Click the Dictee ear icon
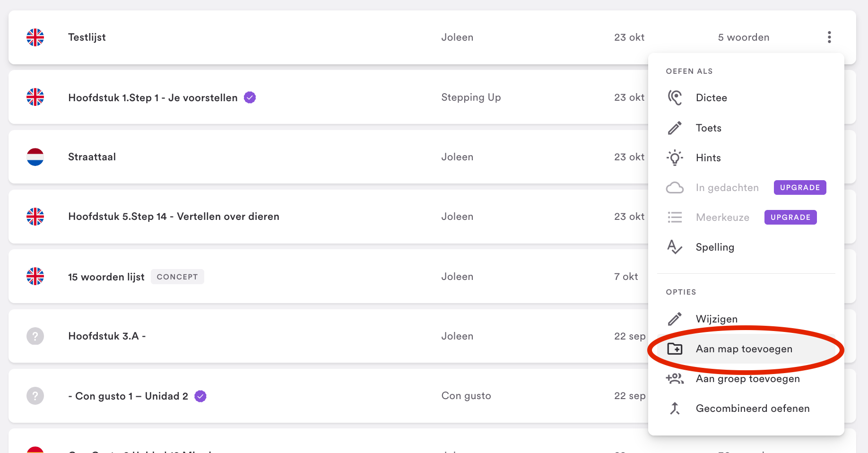 point(675,98)
